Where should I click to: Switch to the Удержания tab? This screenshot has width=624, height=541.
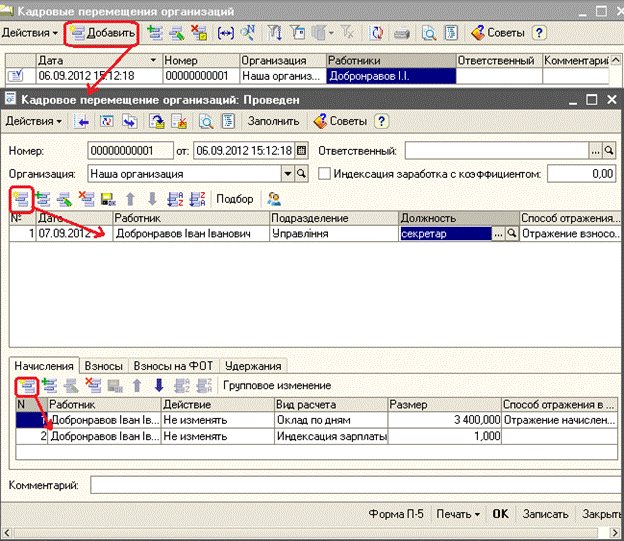tap(253, 366)
